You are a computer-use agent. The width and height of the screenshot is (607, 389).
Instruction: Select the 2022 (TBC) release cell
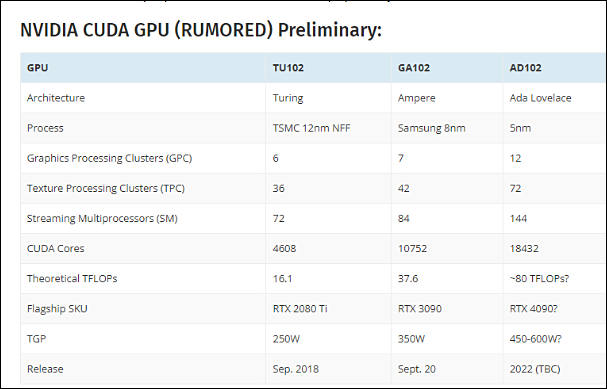click(x=535, y=369)
